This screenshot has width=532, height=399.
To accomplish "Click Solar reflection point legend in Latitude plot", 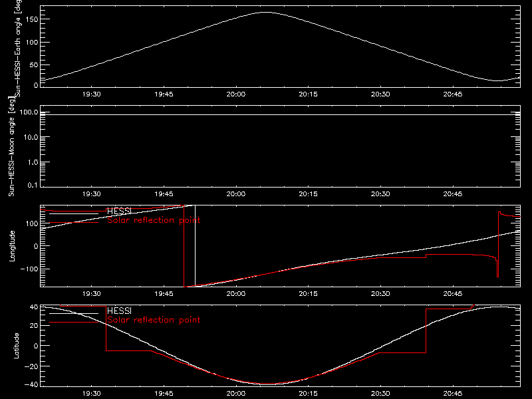I will pos(154,320).
